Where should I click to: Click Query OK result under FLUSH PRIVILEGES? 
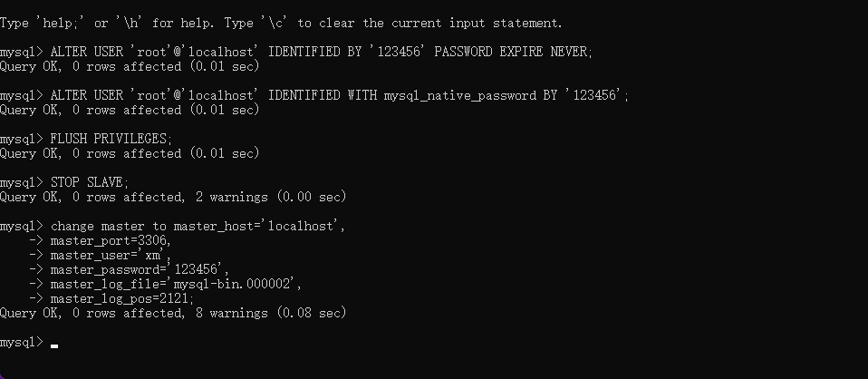[130, 153]
